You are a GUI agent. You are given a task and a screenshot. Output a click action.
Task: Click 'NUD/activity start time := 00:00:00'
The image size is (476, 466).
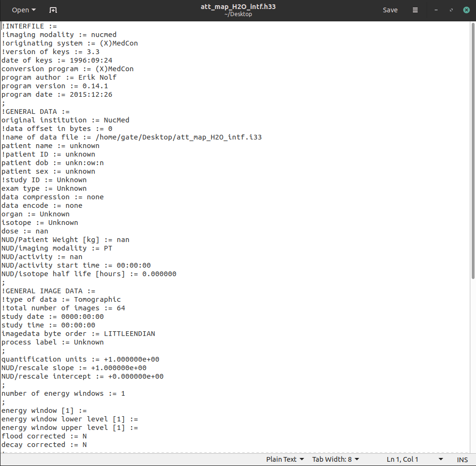point(76,265)
